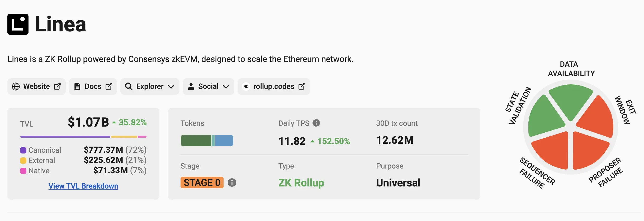Screen dimensions: 644x221
Task: Click the pink Native legend swatch
Action: tap(23, 171)
